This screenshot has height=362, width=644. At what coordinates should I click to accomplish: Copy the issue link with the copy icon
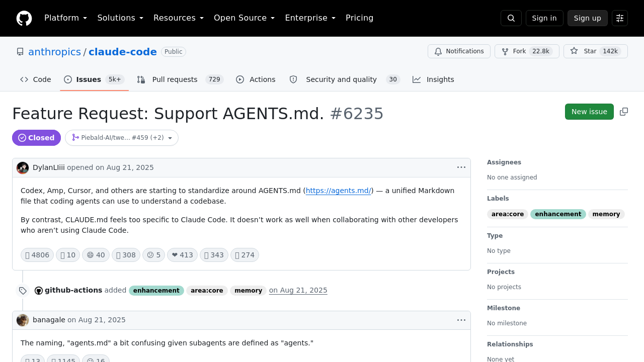pos(624,112)
